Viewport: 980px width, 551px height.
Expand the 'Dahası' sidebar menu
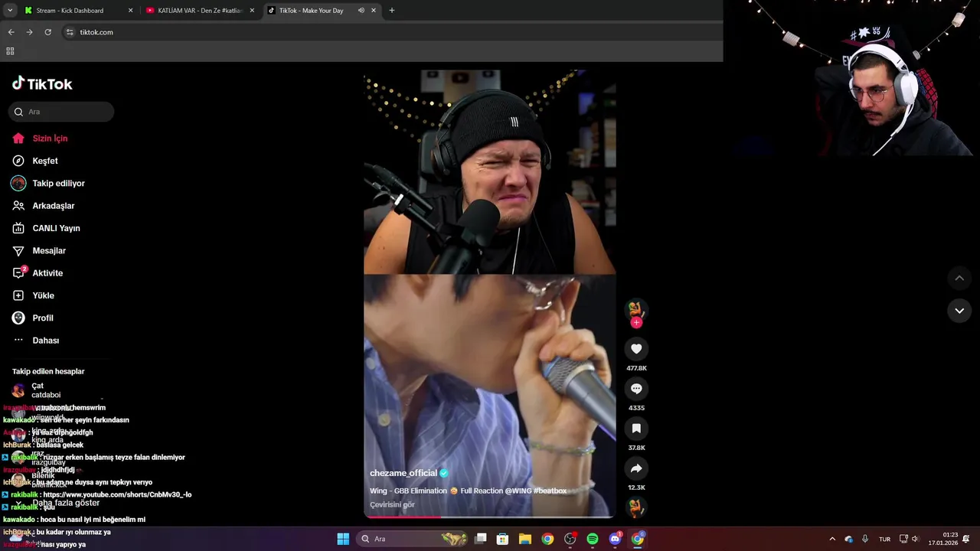(45, 341)
